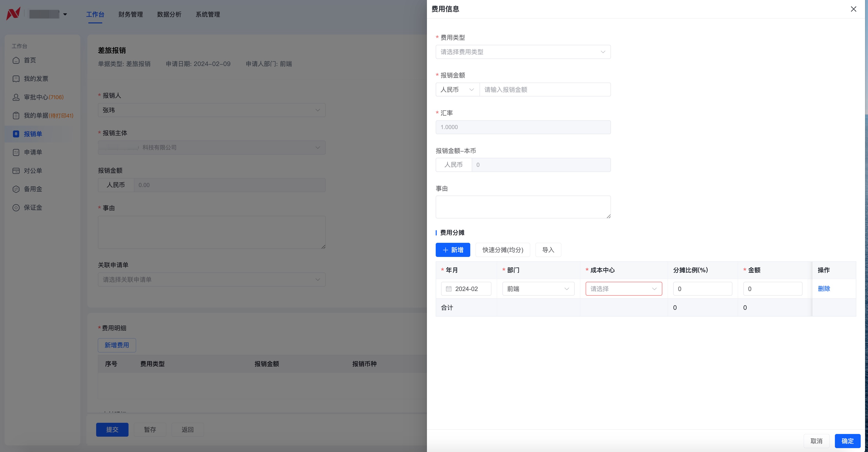
Task: Open the 部门 dropdown showing 前端
Action: (x=538, y=289)
